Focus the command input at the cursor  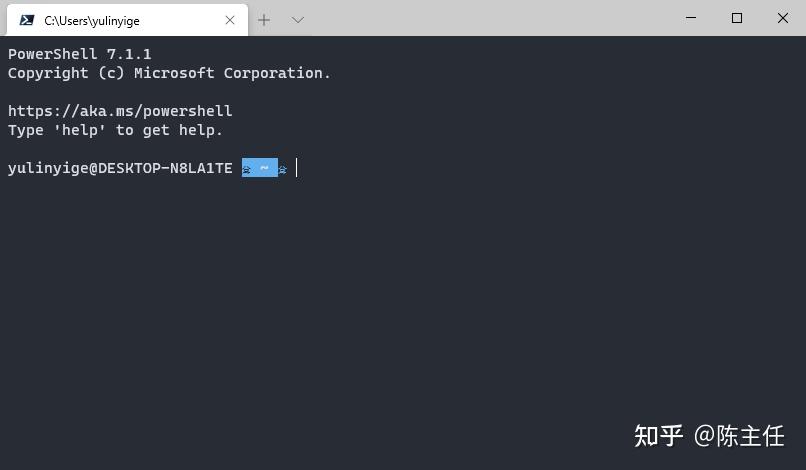tap(297, 168)
